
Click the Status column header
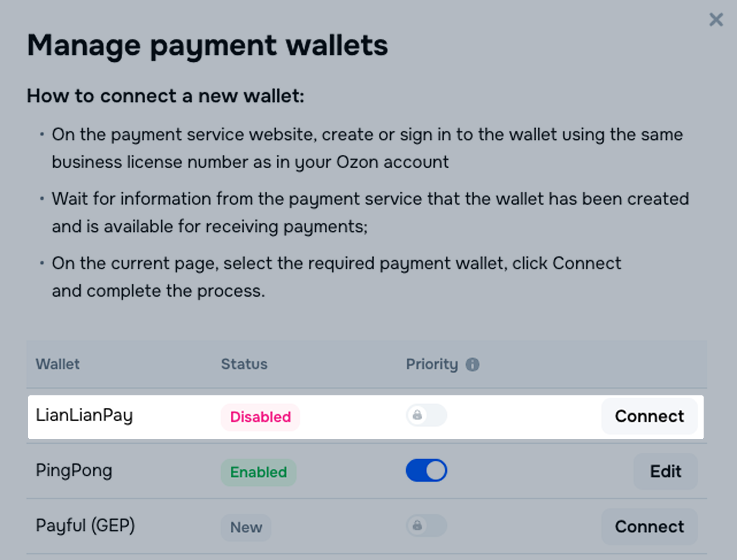coord(244,364)
